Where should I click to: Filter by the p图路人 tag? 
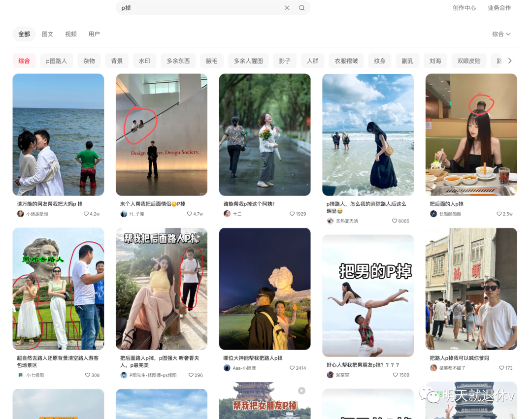[57, 61]
